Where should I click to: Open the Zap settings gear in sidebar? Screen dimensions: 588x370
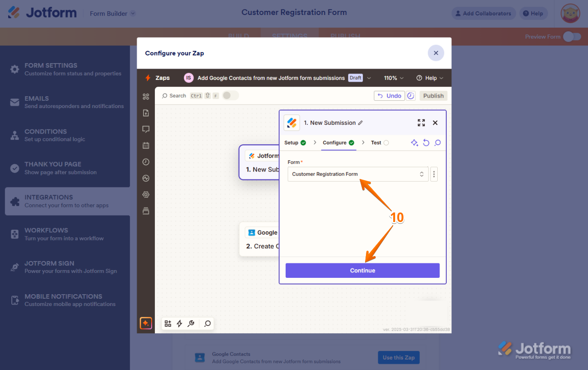146,195
